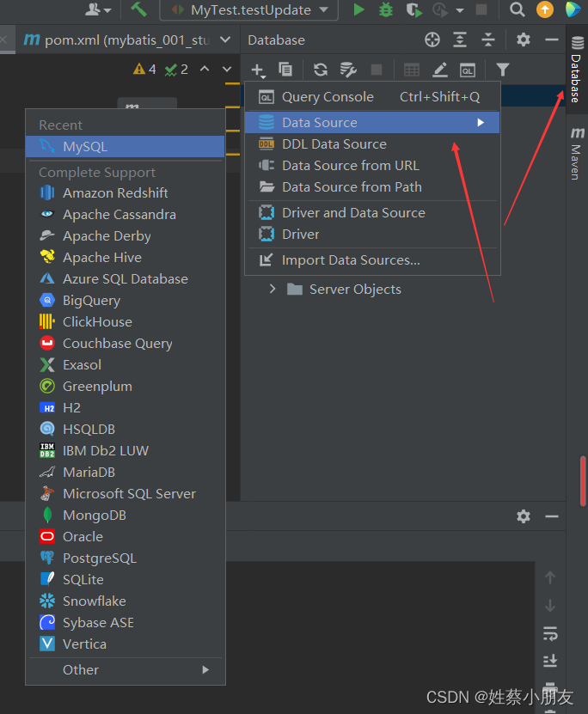This screenshot has height=714, width=588.
Task: Go to previous highlighted error arrow
Action: coord(205,70)
